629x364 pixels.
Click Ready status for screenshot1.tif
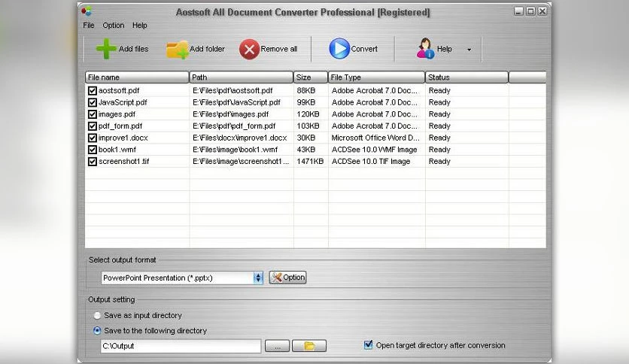(439, 162)
